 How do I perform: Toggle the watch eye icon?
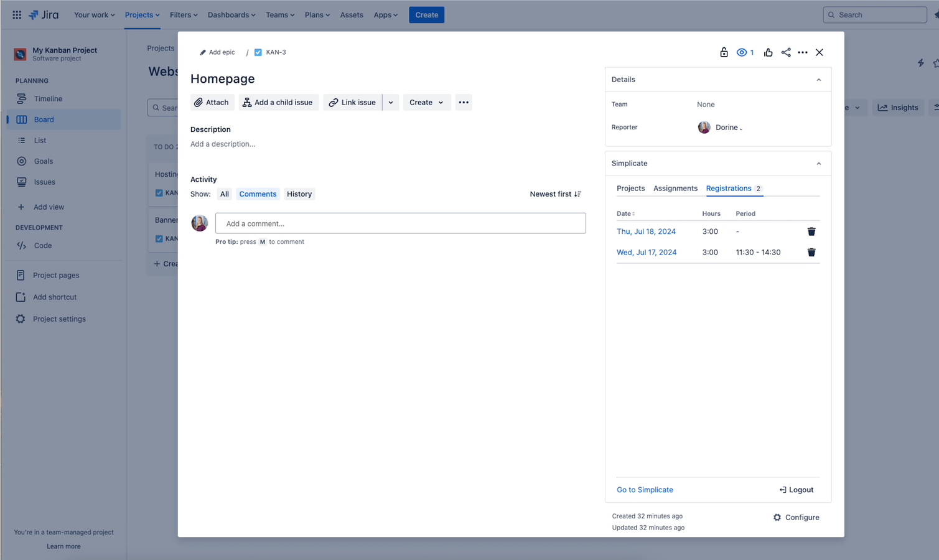[x=741, y=52]
